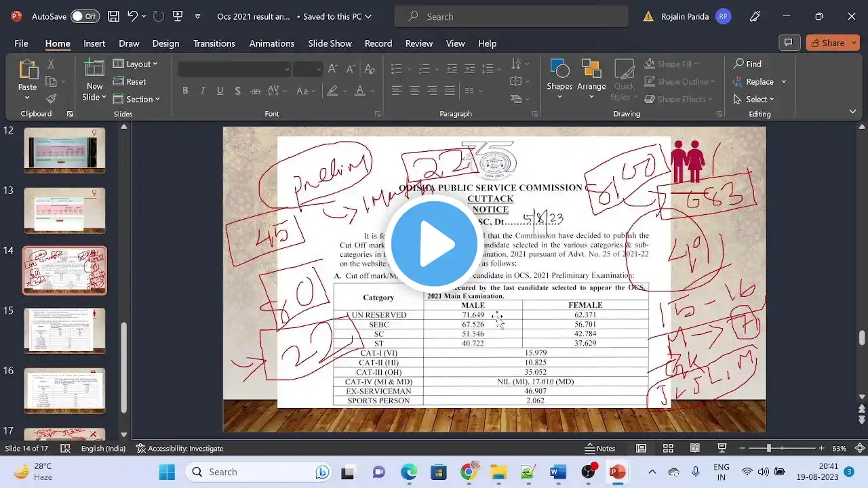
Task: Play the video overlay button
Action: point(434,243)
